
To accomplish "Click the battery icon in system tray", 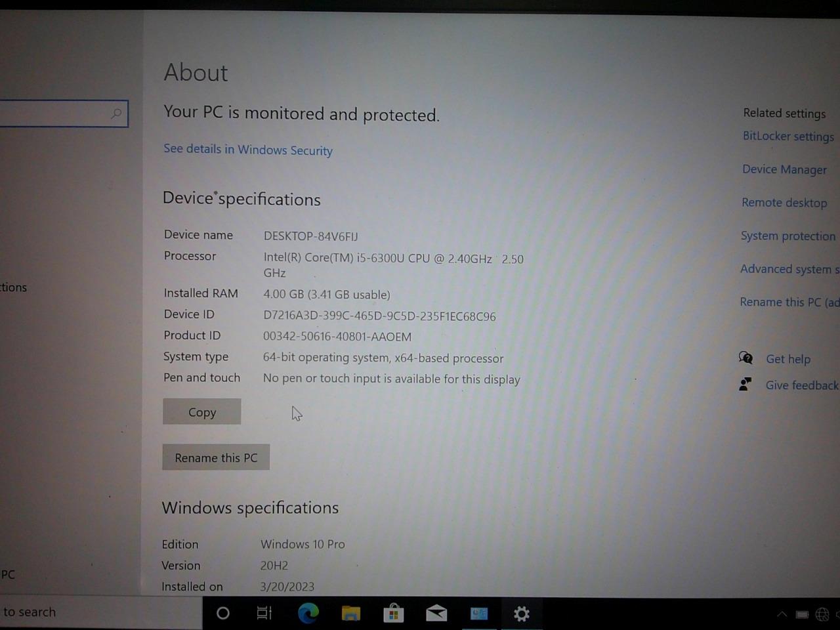I will click(802, 614).
